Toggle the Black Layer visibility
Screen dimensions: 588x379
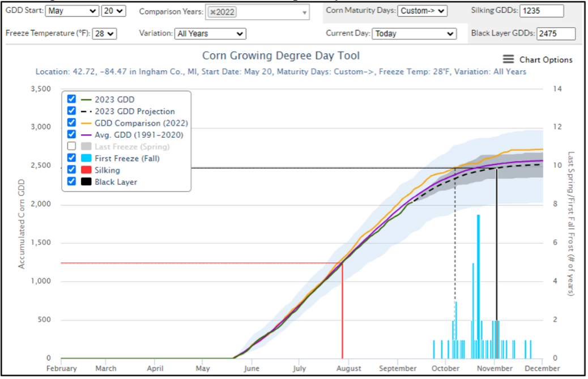(x=71, y=182)
